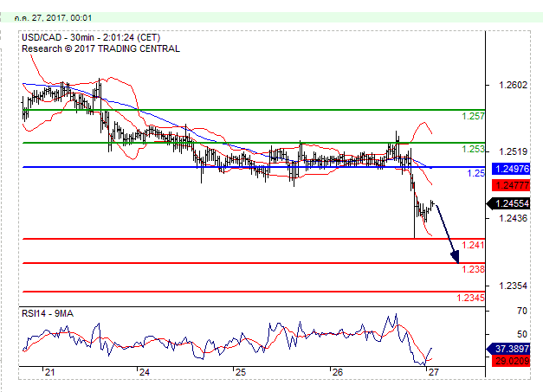
Task: Click the green 1.257 resistance label
Action: click(473, 116)
